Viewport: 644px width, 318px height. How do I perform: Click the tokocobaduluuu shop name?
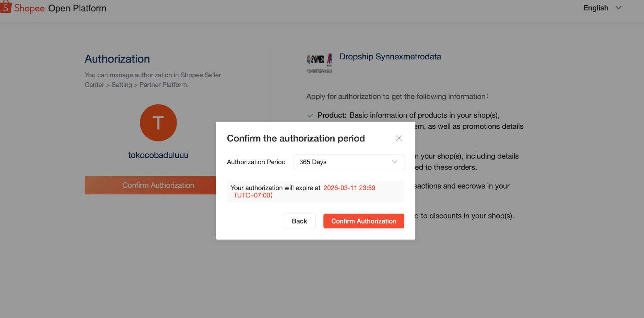158,155
